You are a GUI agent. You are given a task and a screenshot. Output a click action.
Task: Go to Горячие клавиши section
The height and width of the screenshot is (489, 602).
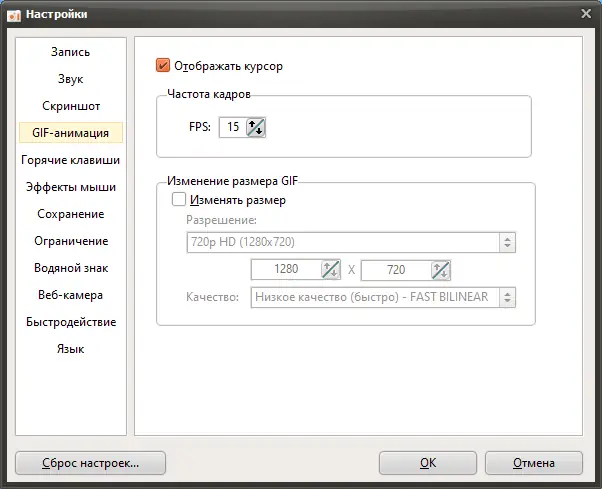70,159
